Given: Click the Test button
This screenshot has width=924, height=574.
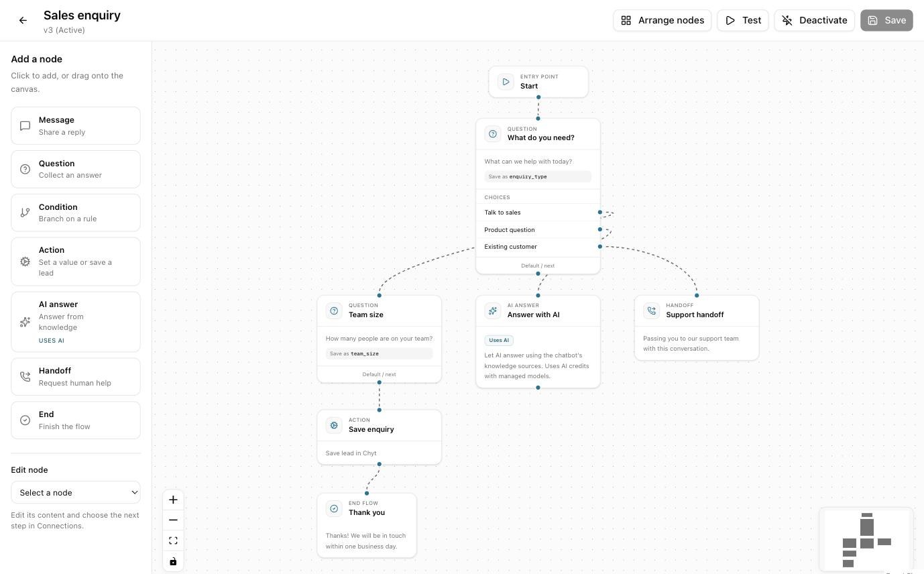Looking at the screenshot, I should tap(742, 20).
